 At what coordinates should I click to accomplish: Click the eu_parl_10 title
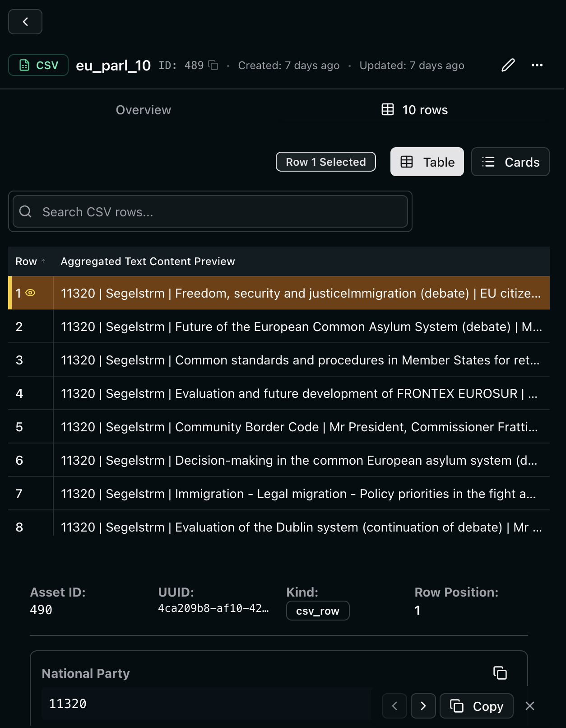(x=113, y=65)
